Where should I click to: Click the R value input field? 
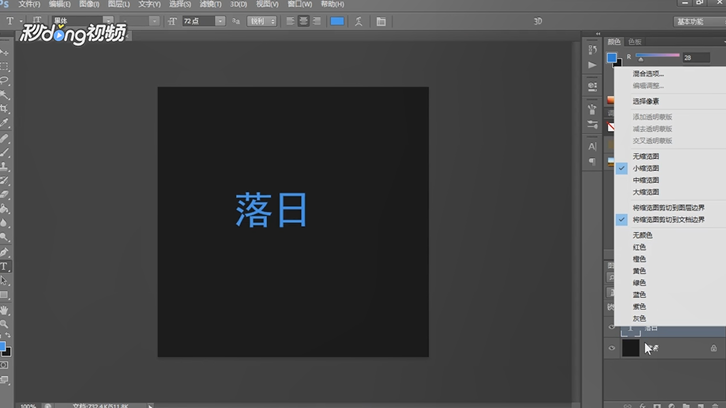(696, 58)
